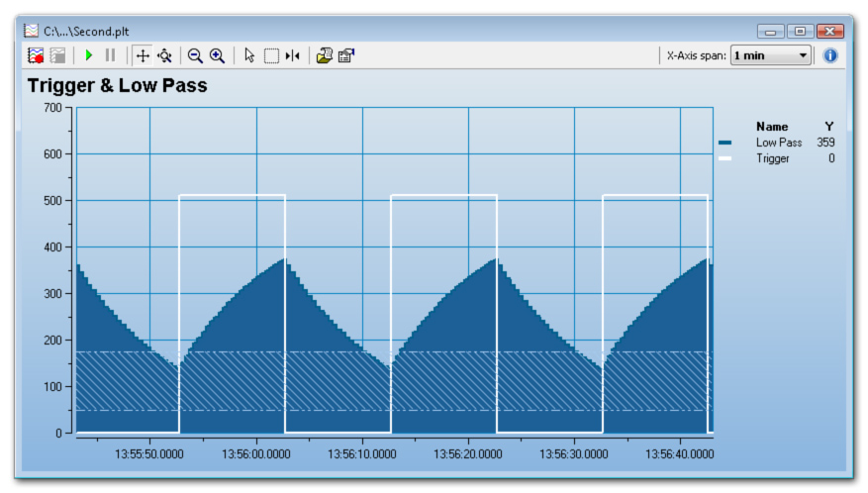The height and width of the screenshot is (493, 868).
Task: Click the Trigger legend entry
Action: tap(773, 158)
